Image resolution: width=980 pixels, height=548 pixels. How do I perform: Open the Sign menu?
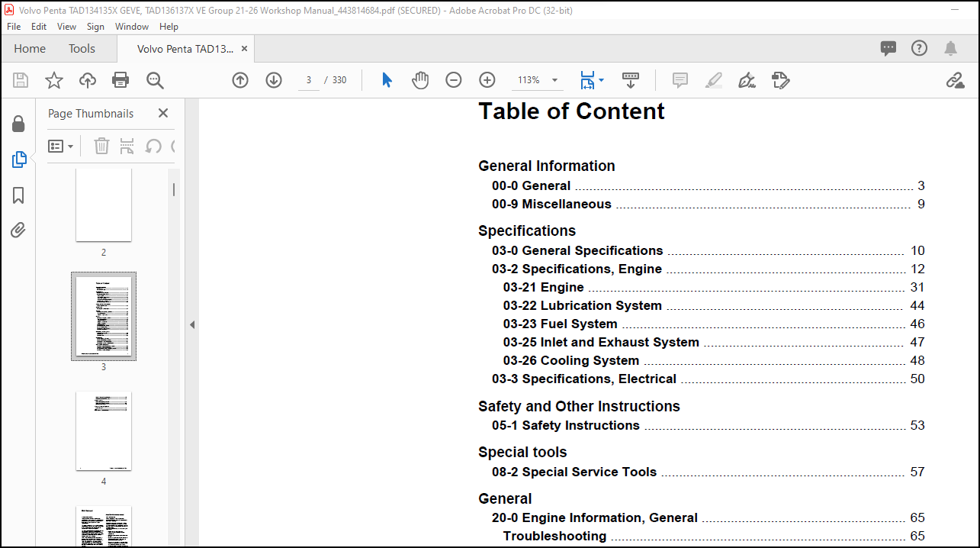(x=95, y=26)
